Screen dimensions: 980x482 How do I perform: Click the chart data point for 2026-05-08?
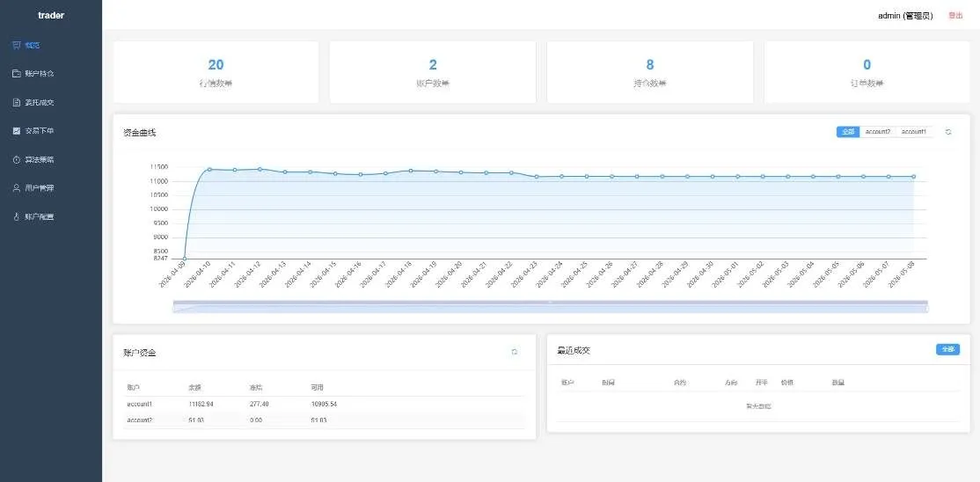[914, 176]
